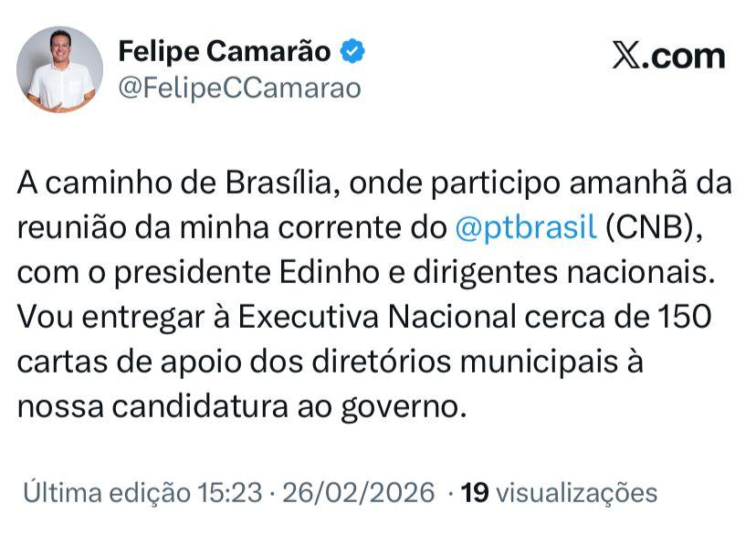Click the number 150 in the post
The image size is (756, 535).
[x=683, y=316]
